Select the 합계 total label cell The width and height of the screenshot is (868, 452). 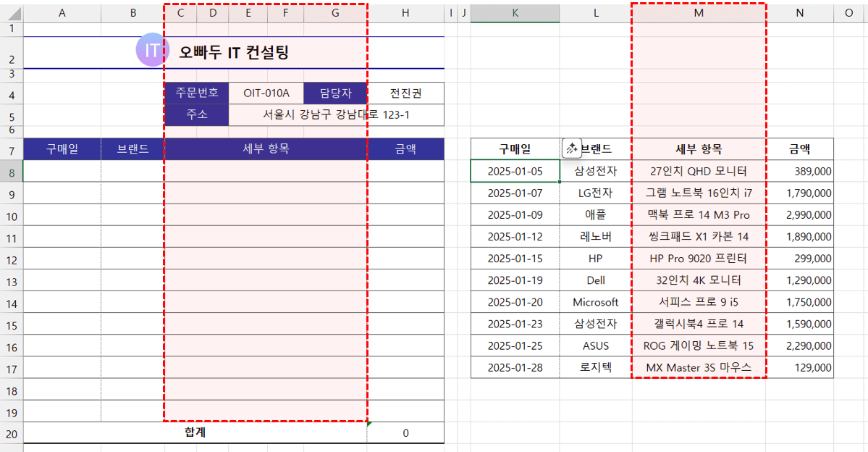(195, 432)
